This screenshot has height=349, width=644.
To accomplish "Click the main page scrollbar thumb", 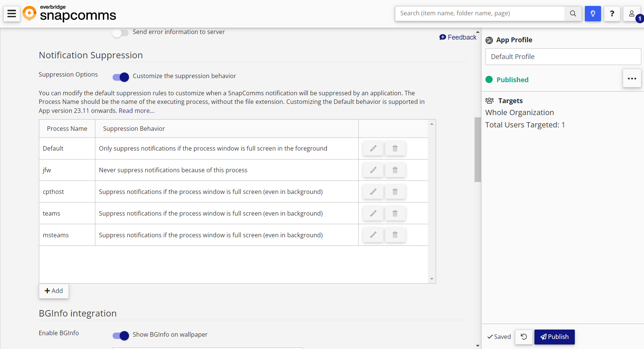I will [x=478, y=149].
